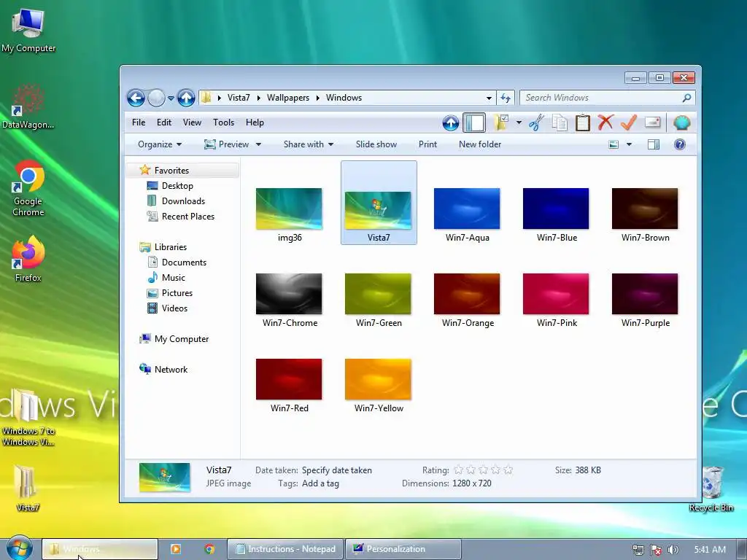Image resolution: width=747 pixels, height=560 pixels.
Task: Refresh the folder view
Action: pyautogui.click(x=506, y=98)
